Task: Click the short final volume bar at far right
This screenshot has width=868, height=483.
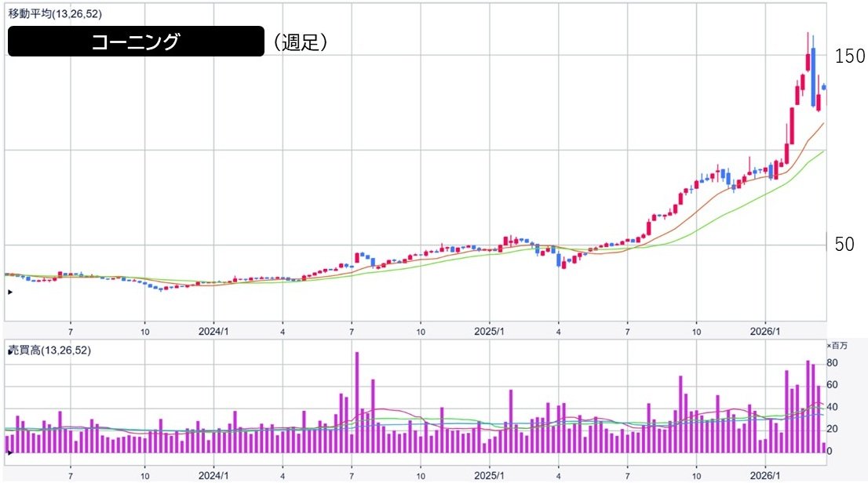Action: click(x=823, y=448)
